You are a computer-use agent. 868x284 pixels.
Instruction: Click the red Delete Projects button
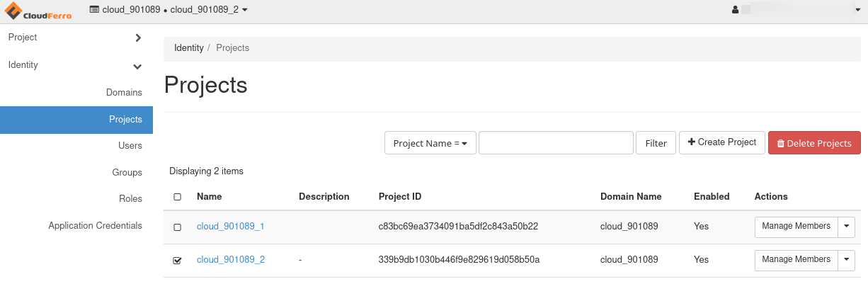[814, 143]
